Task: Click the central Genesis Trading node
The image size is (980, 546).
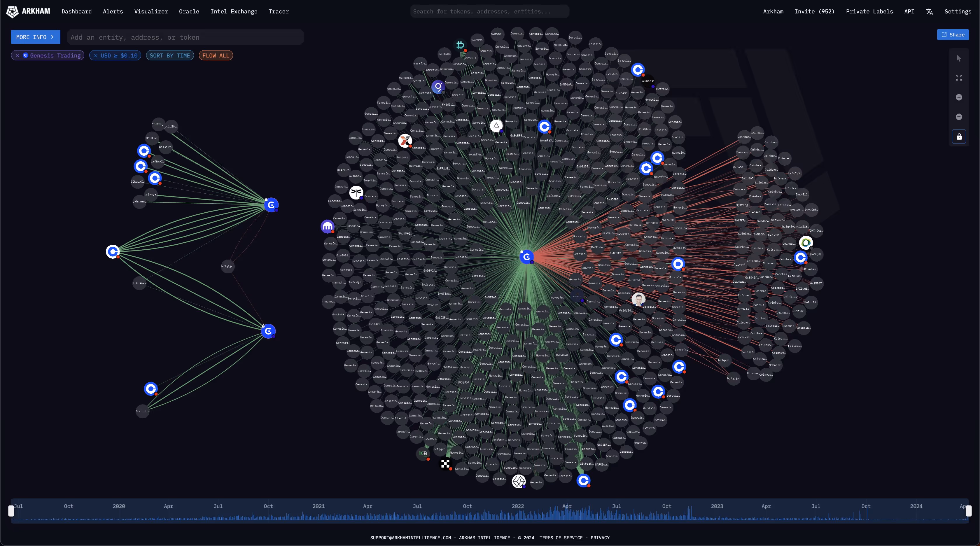Action: (x=526, y=257)
